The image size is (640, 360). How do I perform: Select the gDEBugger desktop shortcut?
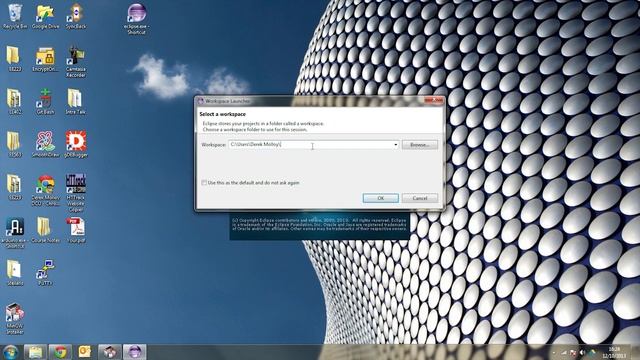point(76,144)
